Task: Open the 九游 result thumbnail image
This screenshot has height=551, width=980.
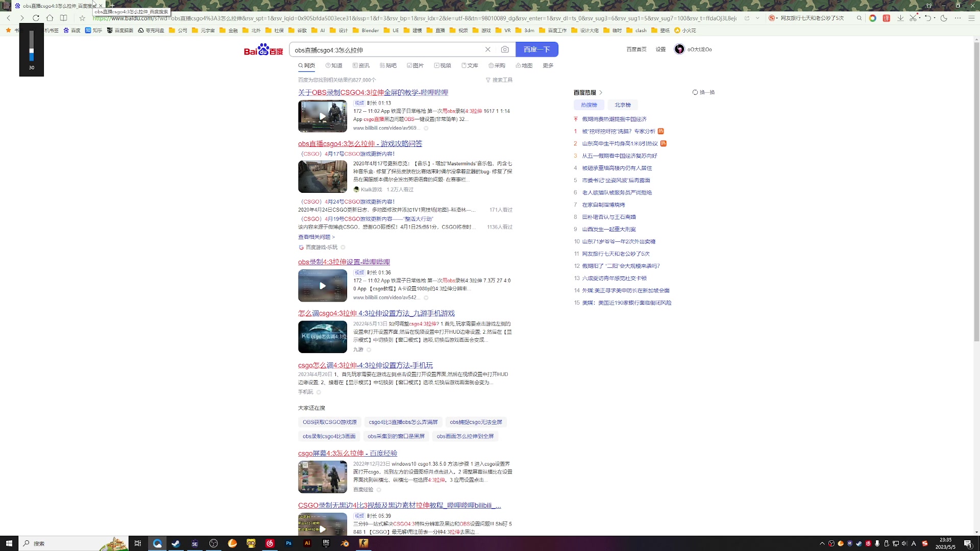Action: tap(323, 337)
